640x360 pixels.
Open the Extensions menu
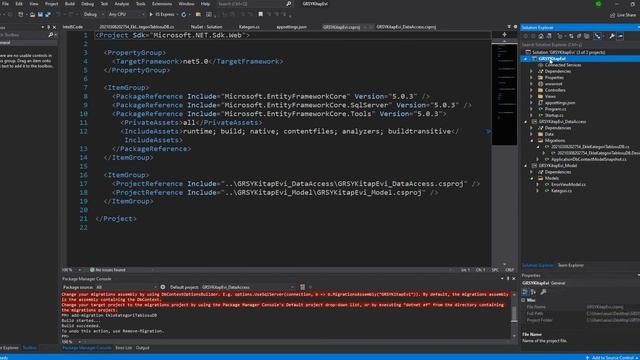(162, 4)
